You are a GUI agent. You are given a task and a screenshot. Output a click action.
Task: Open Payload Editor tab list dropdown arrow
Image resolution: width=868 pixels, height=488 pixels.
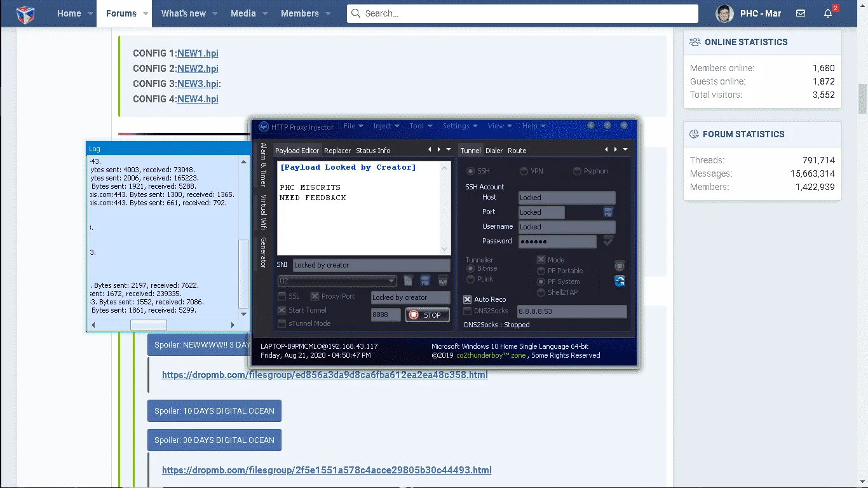point(449,150)
